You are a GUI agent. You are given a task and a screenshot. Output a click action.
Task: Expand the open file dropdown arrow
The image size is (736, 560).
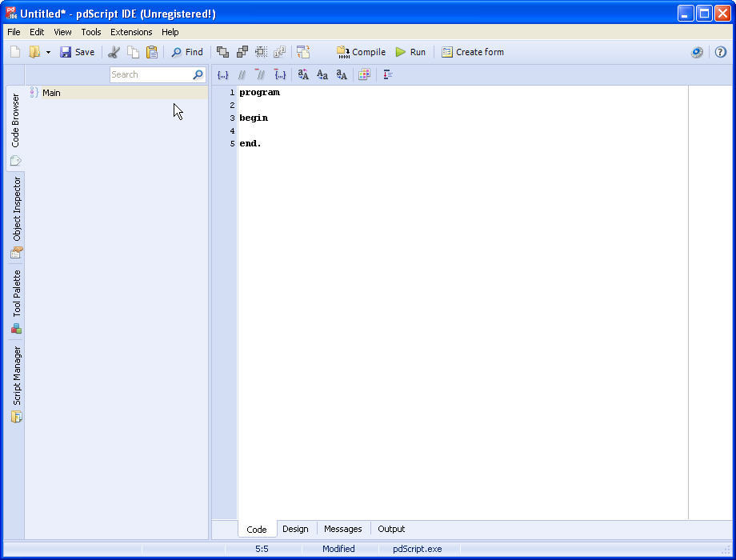point(48,52)
